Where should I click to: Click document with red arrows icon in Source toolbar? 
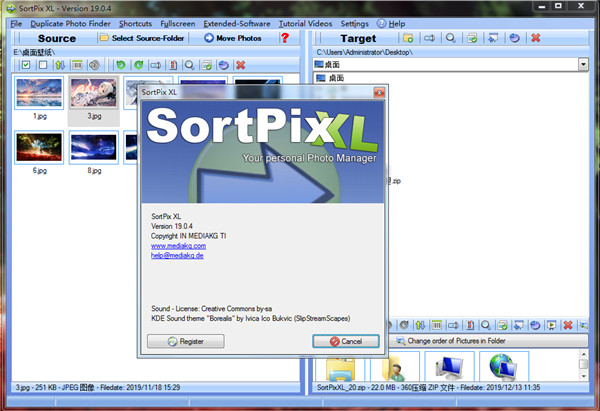[173, 65]
